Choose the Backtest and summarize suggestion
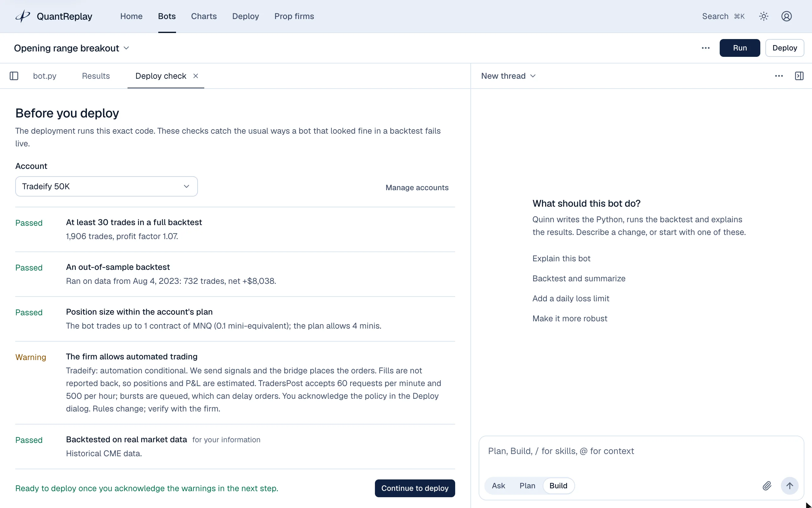 tap(579, 278)
